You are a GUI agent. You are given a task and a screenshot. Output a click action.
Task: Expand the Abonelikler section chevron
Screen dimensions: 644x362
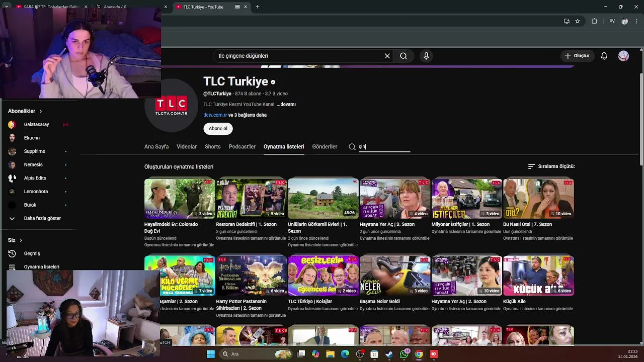[41, 111]
